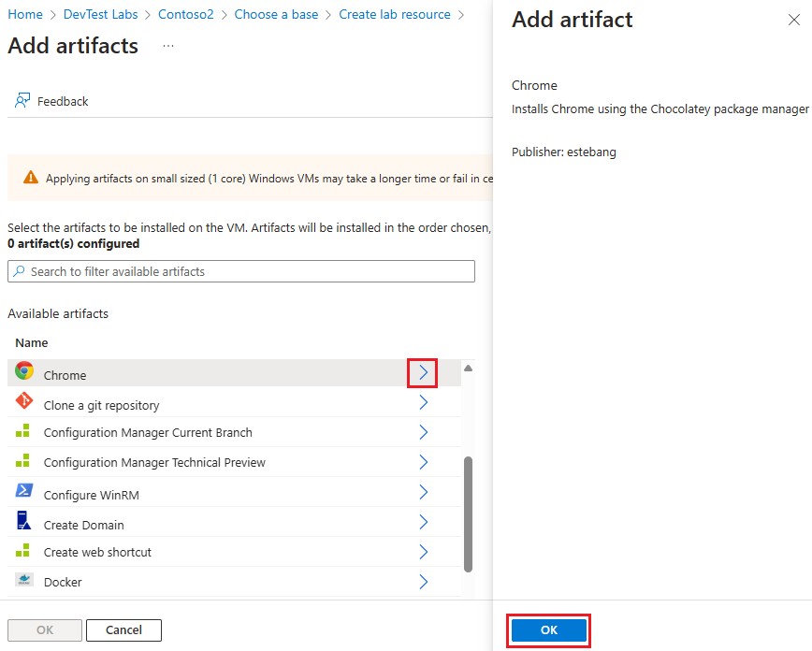Click the Configuration Manager Technical Preview icon
812x651 pixels.
point(23,461)
